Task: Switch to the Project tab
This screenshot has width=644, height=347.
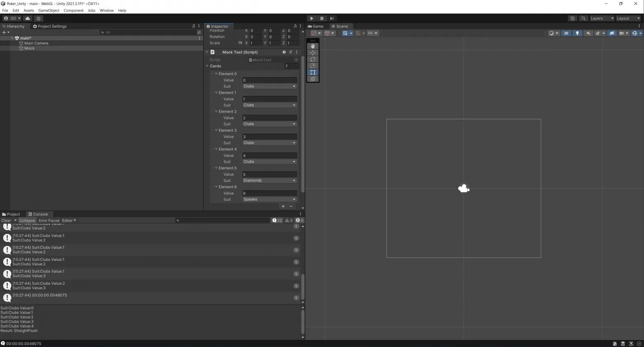Action: click(11, 214)
